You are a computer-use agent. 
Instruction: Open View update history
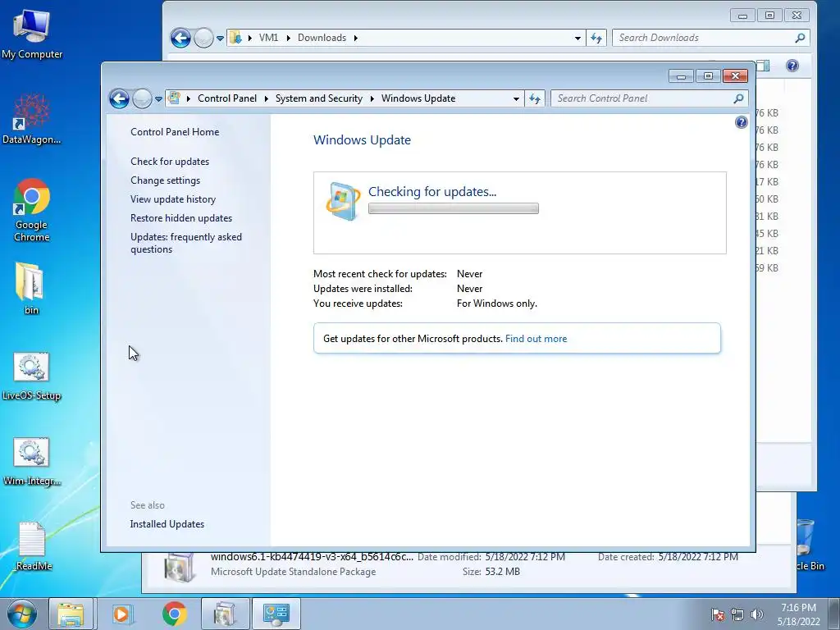(173, 199)
